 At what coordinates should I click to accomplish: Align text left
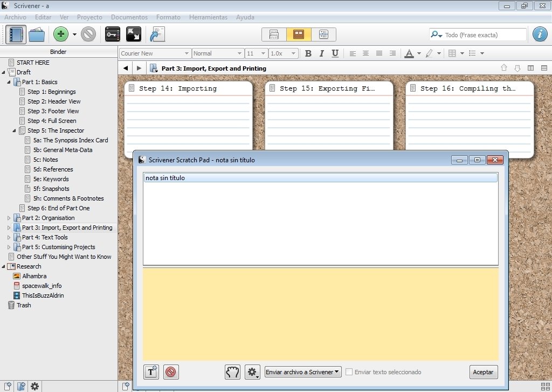coord(353,53)
